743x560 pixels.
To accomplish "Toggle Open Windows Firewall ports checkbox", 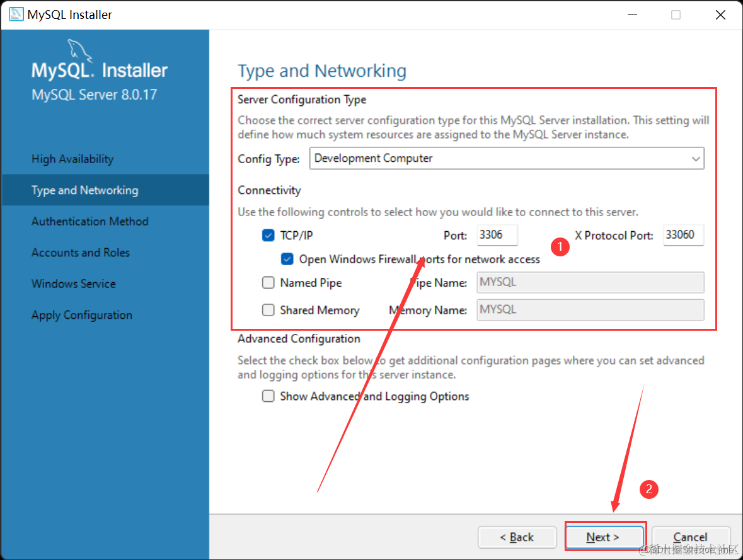I will coord(287,259).
